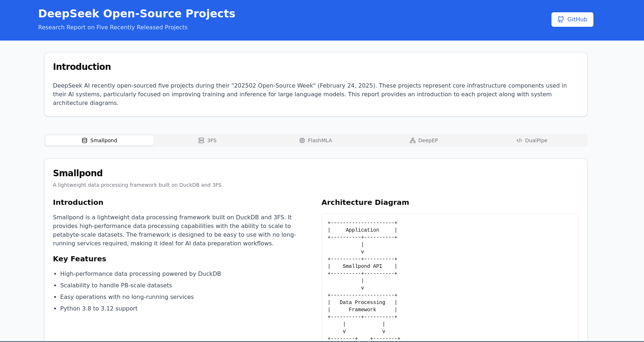Click the Smallpond introduction paragraph
The width and height of the screenshot is (644, 342).
pos(175,231)
